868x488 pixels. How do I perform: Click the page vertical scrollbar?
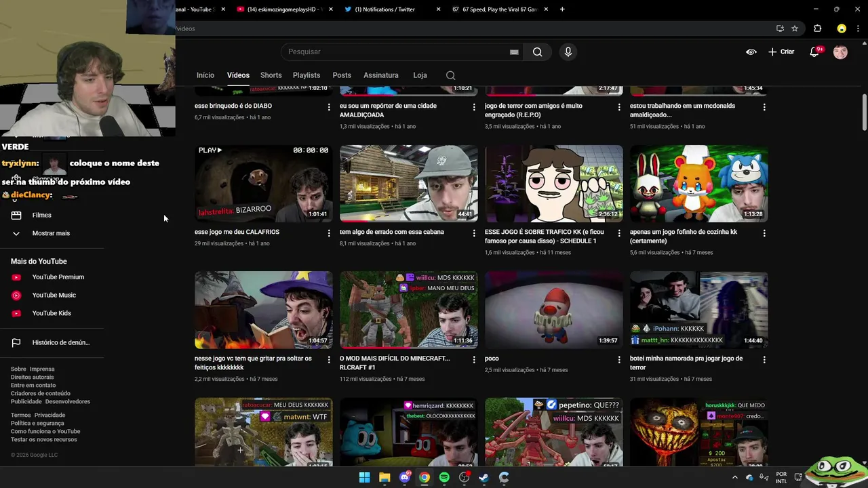coord(865,113)
